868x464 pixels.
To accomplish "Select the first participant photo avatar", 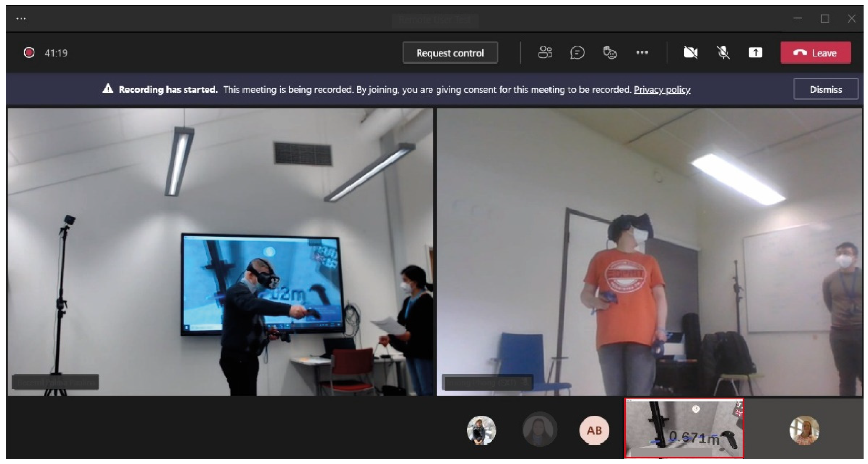I will tap(481, 430).
